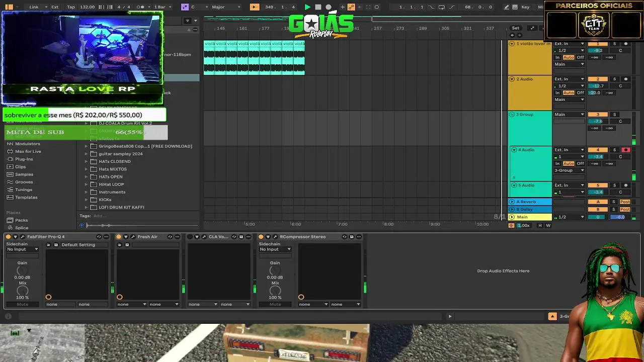This screenshot has height=362, width=644.
Task: Open the Modulators browser category
Action: pyautogui.click(x=27, y=144)
